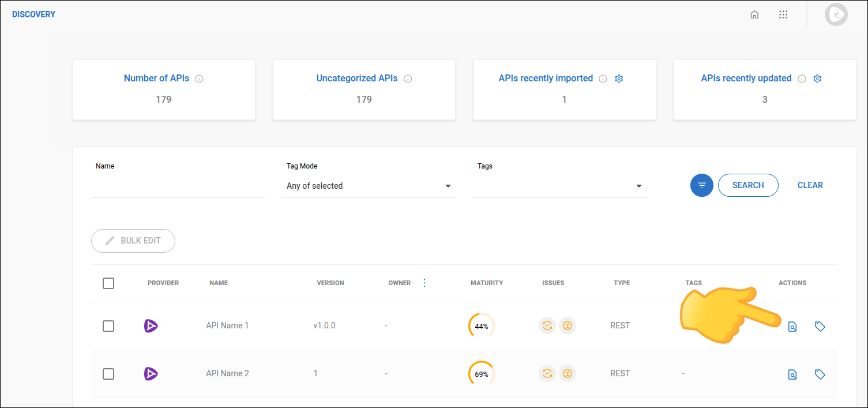Image resolution: width=868 pixels, height=408 pixels.
Task: Click the provider logo for API Name 1
Action: coord(151,325)
